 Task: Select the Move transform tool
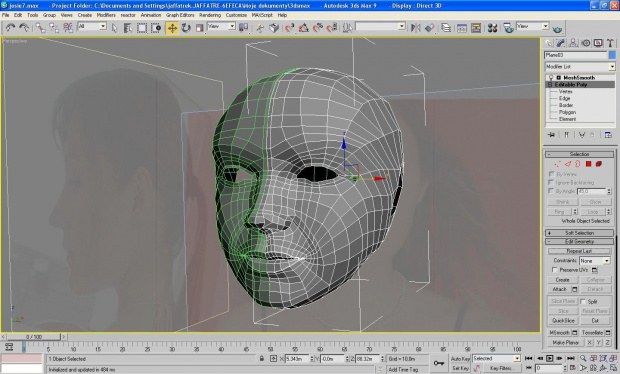pyautogui.click(x=172, y=28)
